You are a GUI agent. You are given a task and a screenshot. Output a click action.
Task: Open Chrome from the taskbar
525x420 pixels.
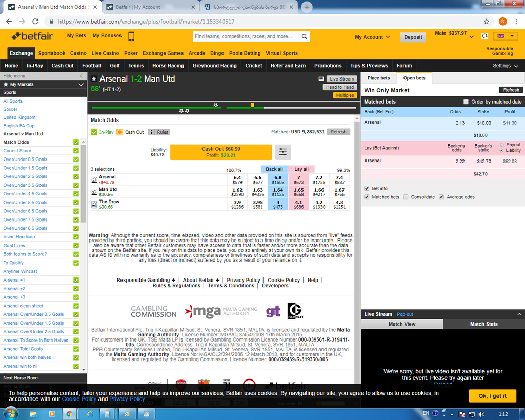tap(69, 414)
